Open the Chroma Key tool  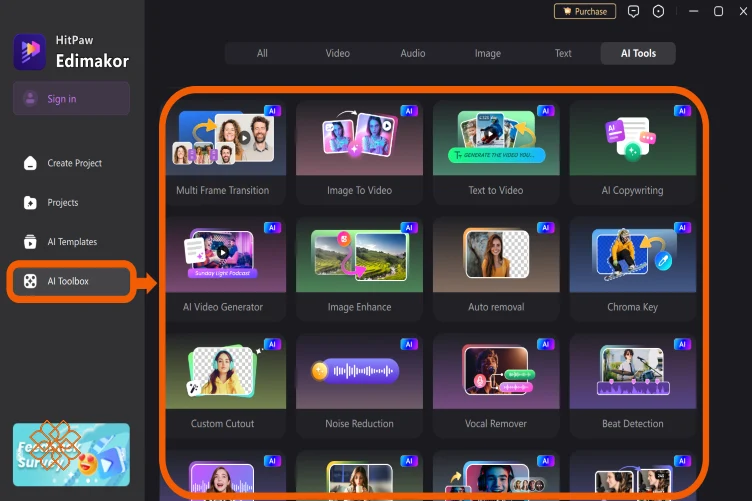633,270
